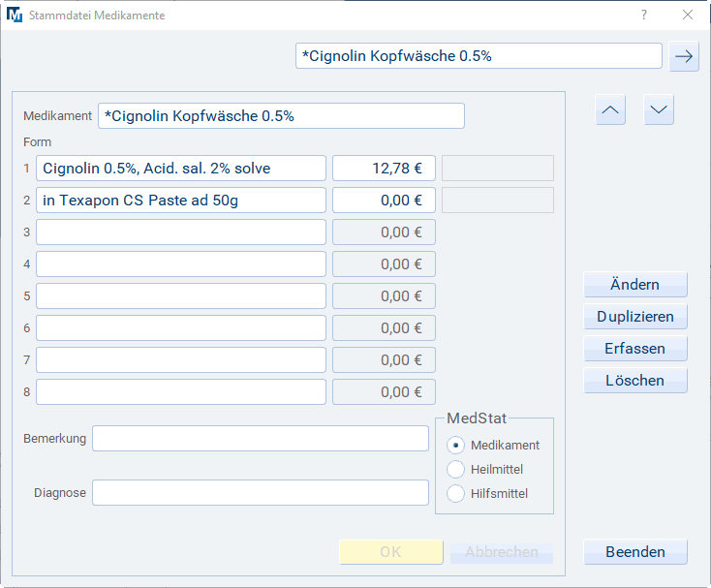This screenshot has height=588, width=711.
Task: Open the help question mark button
Action: (644, 15)
